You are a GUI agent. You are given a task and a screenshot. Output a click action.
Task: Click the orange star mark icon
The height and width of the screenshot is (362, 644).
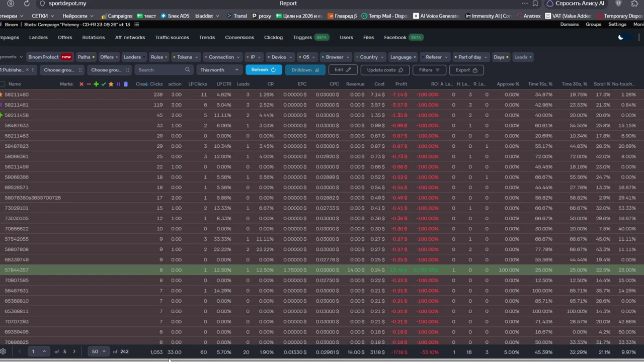point(111,84)
